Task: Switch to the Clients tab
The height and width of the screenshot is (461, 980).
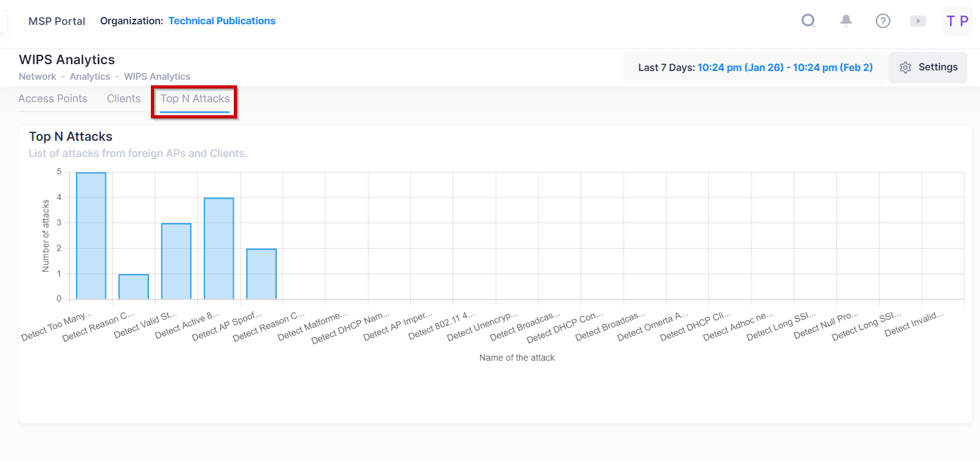Action: click(123, 98)
